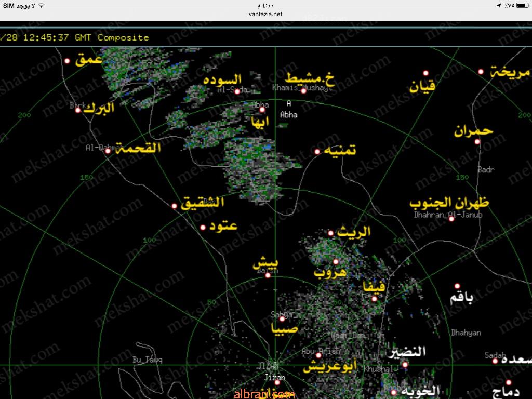Tap the vantazia.net address in the browser bar
This screenshot has height=399, width=532.
265,14
